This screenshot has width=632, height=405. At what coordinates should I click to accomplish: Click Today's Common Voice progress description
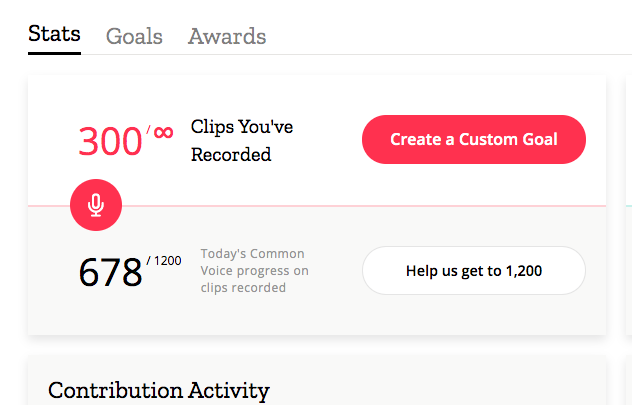254,270
